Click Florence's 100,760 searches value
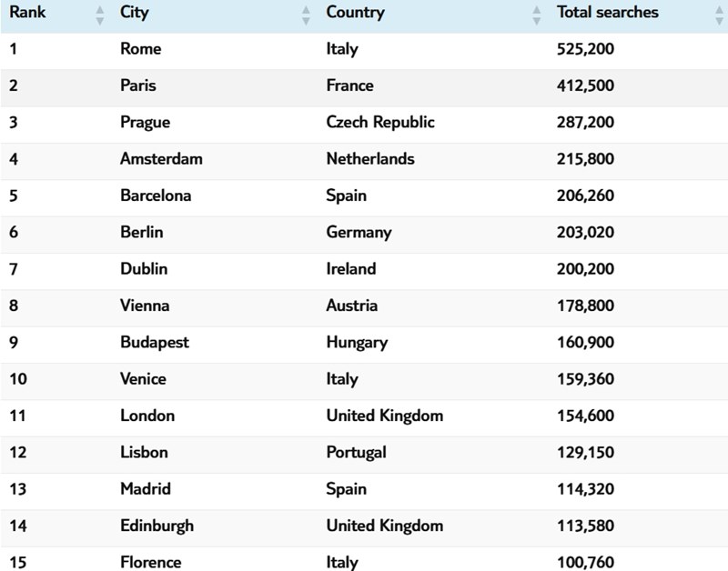Screen dimensions: 728x571 pyautogui.click(x=585, y=562)
